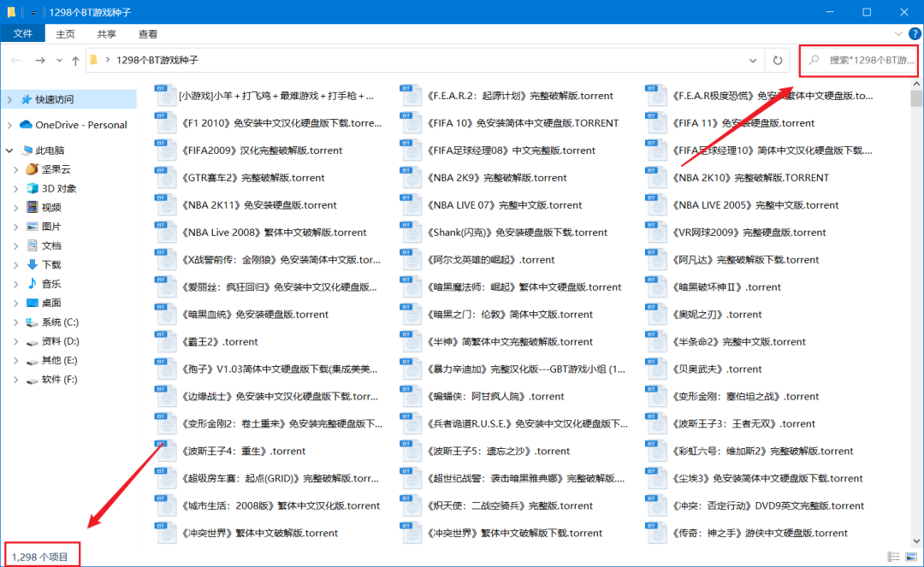
Task: Click the search box for 1298个BT游戏种子
Action: coord(859,60)
